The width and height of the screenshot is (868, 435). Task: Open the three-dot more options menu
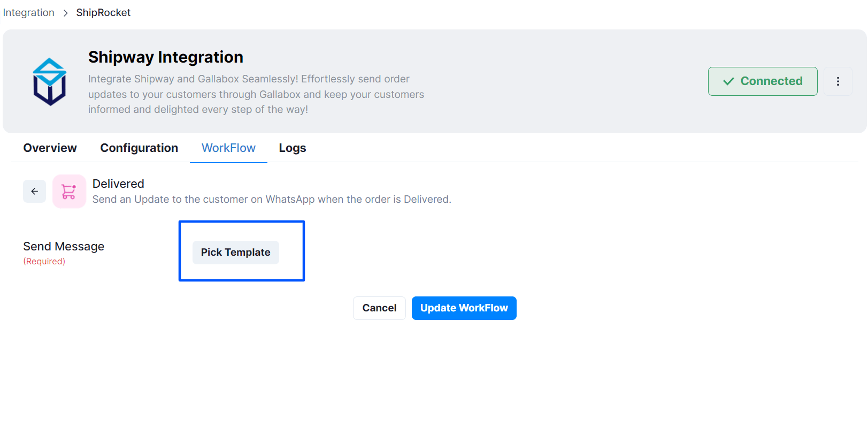pos(838,81)
